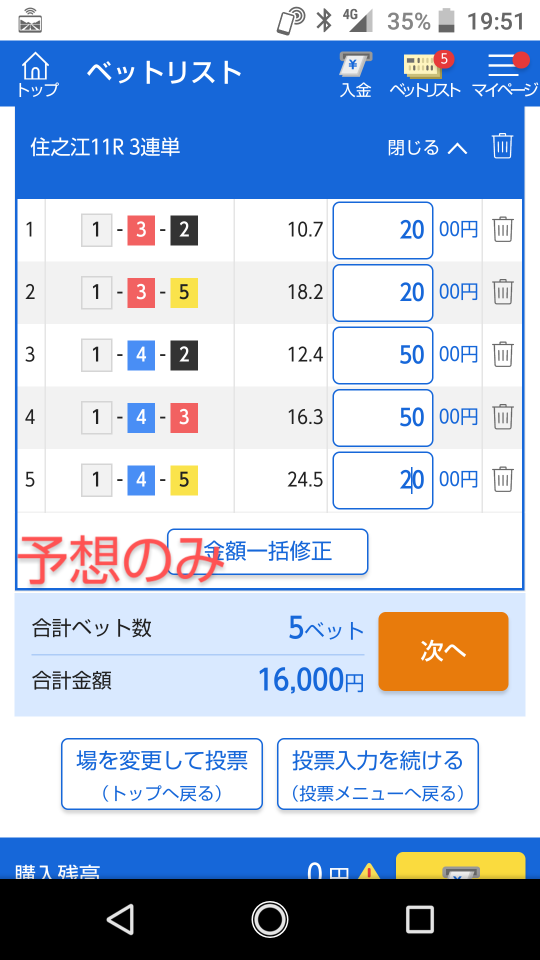540x960 pixels.
Task: Edit amount field for bet 1-3-2
Action: pyautogui.click(x=383, y=230)
